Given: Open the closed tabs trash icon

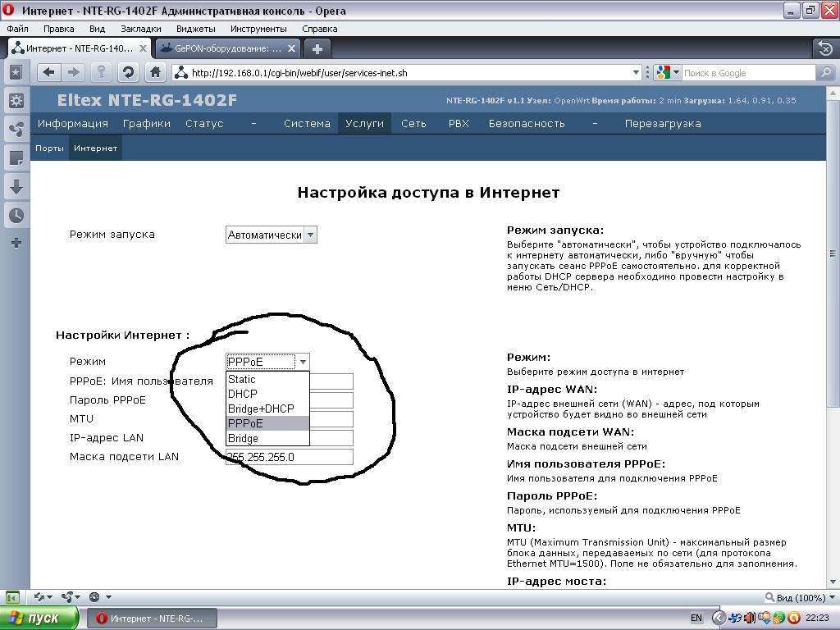Looking at the screenshot, I should pyautogui.click(x=825, y=48).
